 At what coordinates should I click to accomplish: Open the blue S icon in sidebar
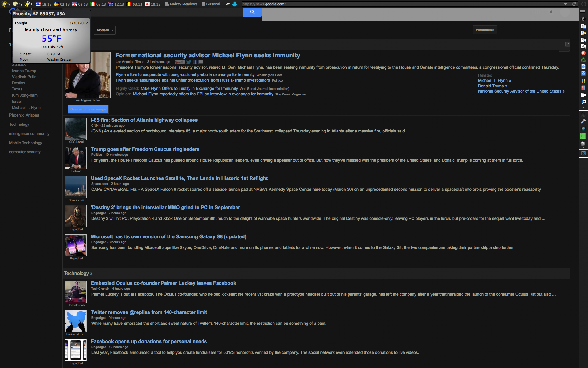coord(583,153)
